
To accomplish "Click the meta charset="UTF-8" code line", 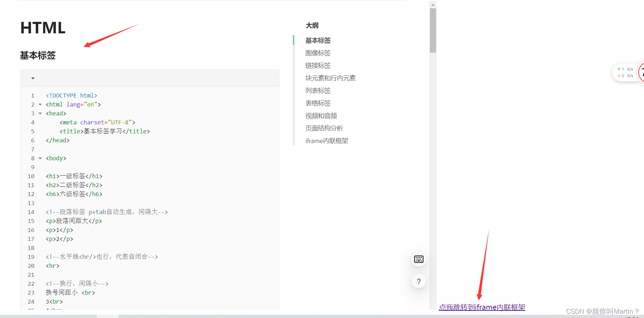I will [97, 123].
